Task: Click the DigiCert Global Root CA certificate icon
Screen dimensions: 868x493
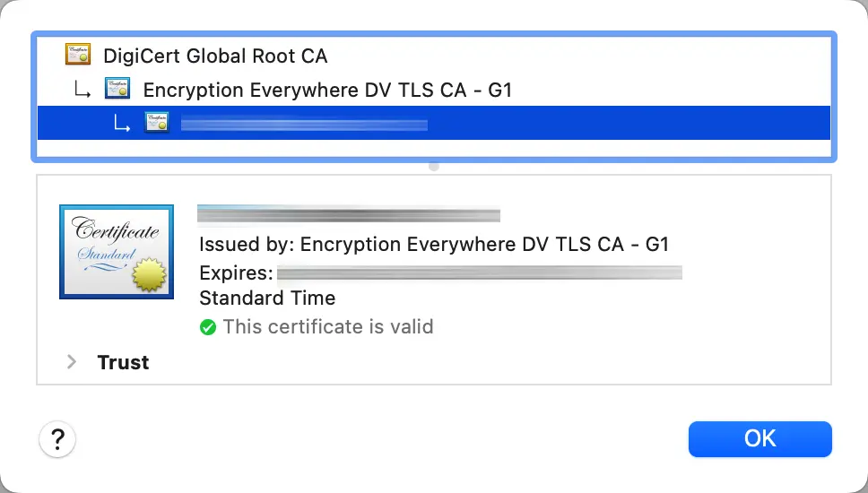Action: pos(78,56)
